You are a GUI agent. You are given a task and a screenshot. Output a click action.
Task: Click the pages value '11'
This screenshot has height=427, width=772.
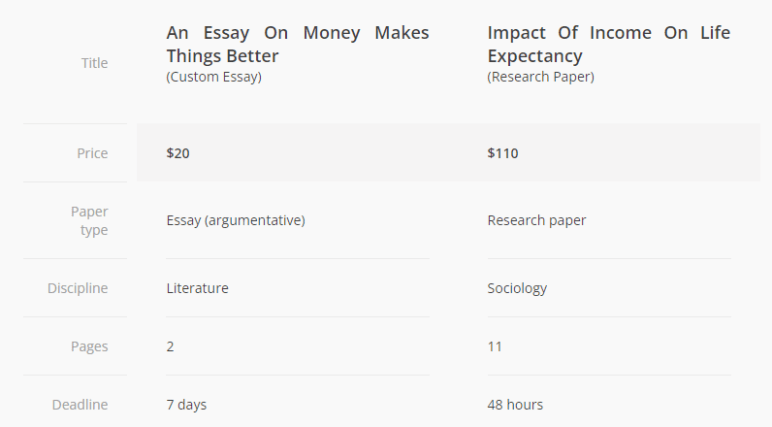495,347
